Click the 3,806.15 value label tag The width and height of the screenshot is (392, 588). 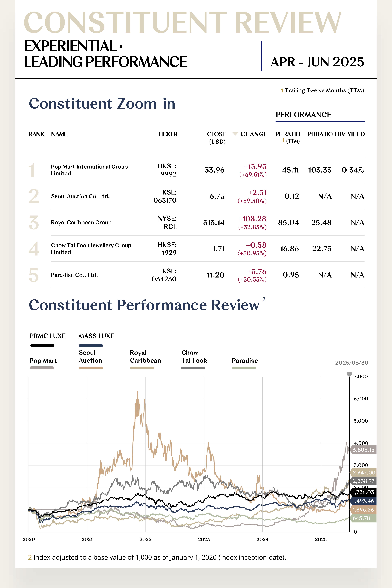[363, 450]
